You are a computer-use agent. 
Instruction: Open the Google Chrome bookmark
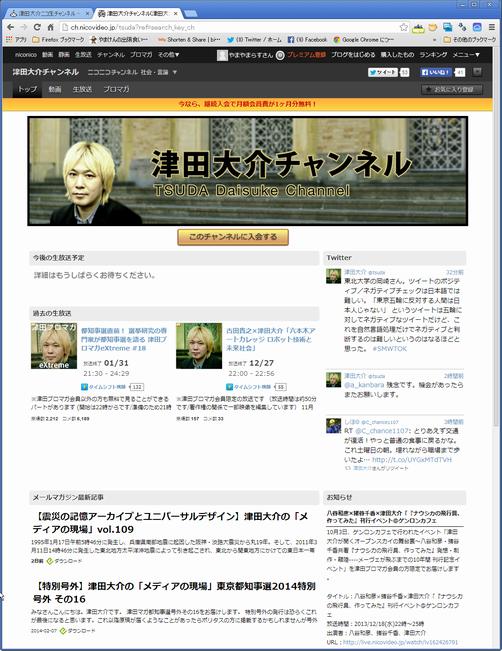coord(364,39)
